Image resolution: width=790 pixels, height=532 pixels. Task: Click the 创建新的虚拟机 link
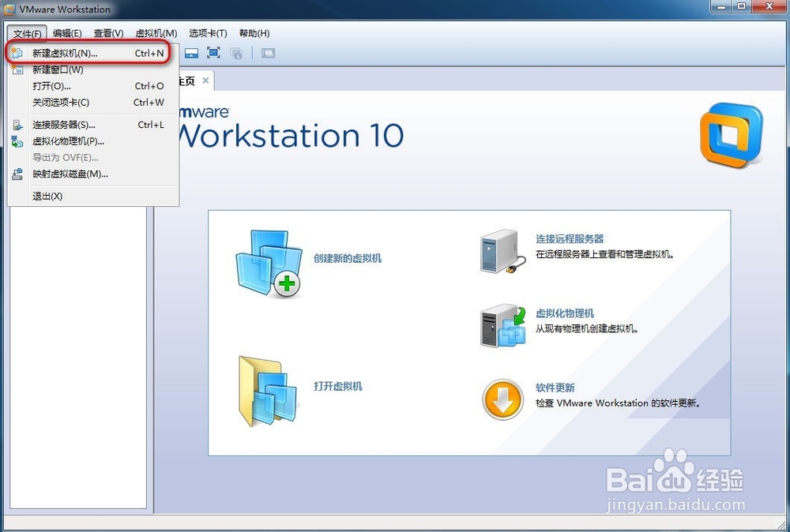(348, 258)
